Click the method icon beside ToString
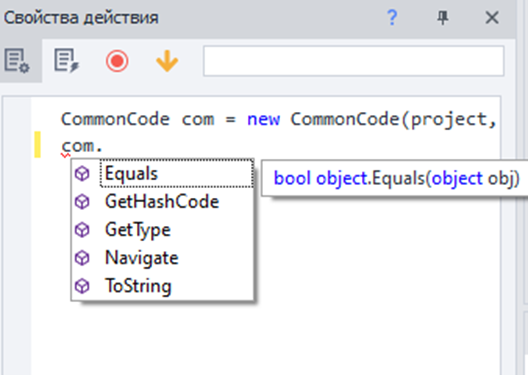This screenshot has width=528, height=375. point(82,286)
